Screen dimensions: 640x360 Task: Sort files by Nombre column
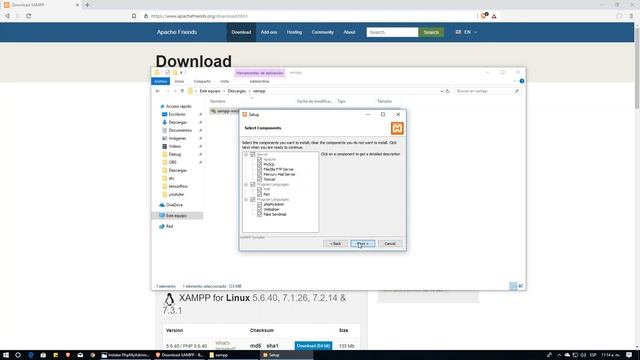pos(218,101)
